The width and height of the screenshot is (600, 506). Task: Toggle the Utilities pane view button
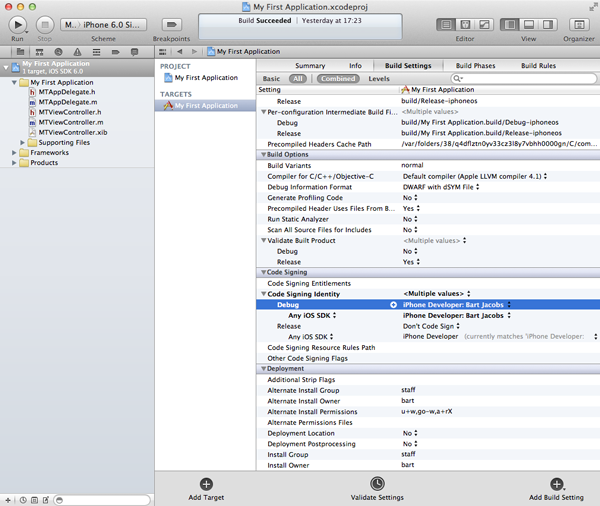[548, 25]
